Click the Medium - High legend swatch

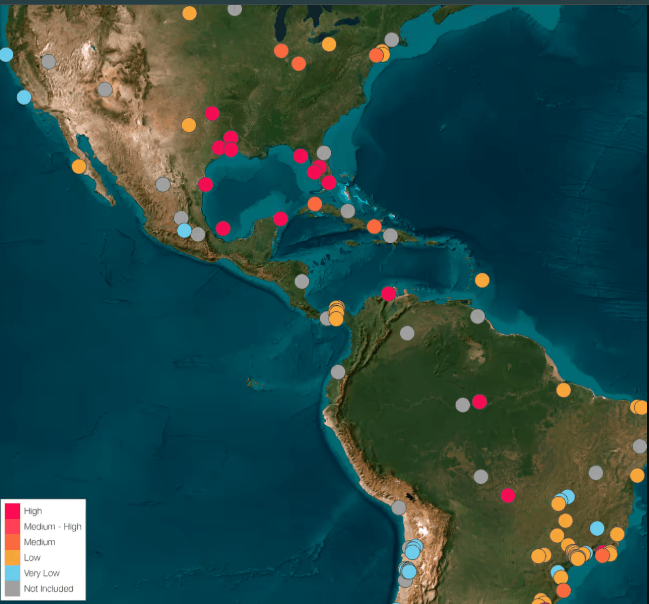[x=12, y=526]
